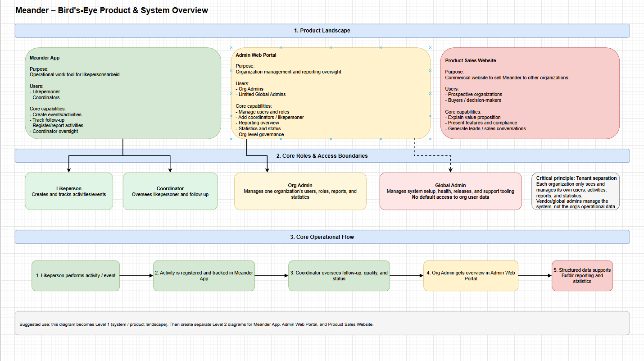Click the "- Register/report activities" capability line
644x361 pixels.
(57, 126)
